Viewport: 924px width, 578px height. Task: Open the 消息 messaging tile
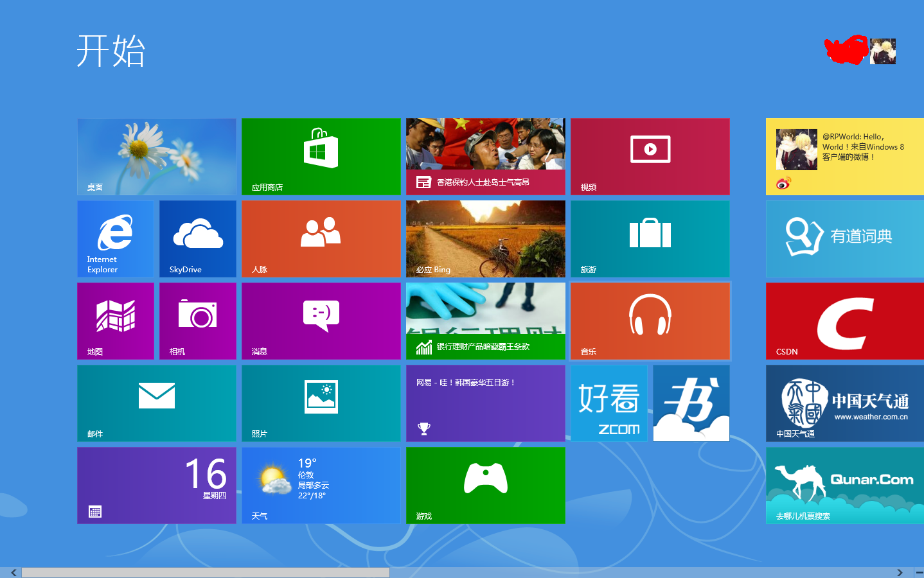[x=321, y=321]
